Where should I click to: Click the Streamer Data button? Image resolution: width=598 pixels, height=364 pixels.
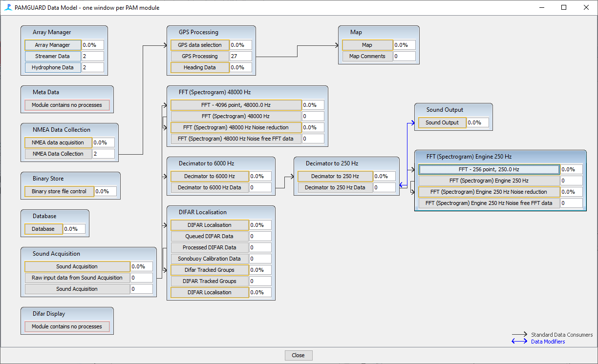pyautogui.click(x=53, y=56)
